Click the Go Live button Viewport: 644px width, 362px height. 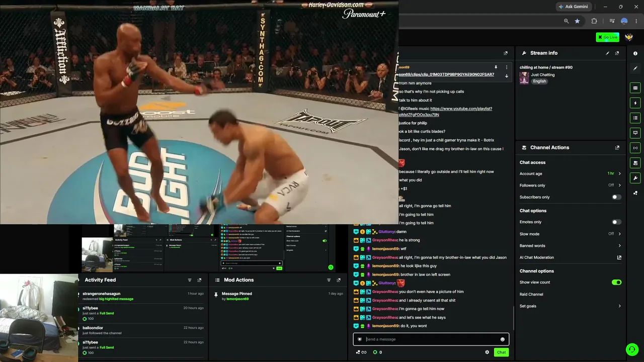[x=607, y=37]
